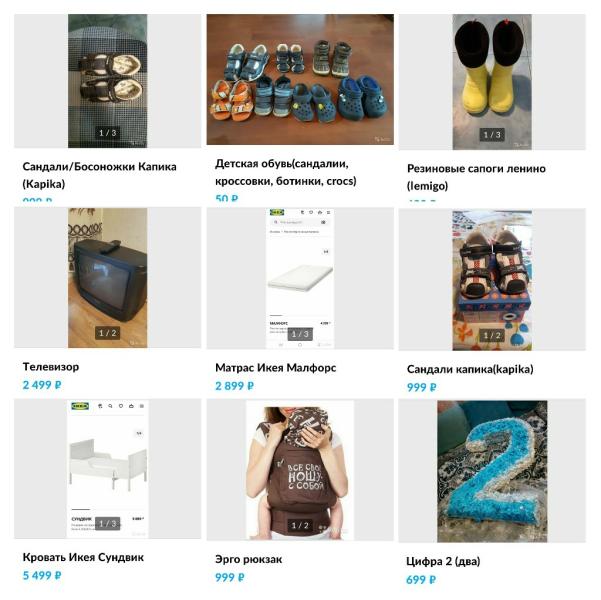Click the Цифра 2 (два) title

point(443,561)
